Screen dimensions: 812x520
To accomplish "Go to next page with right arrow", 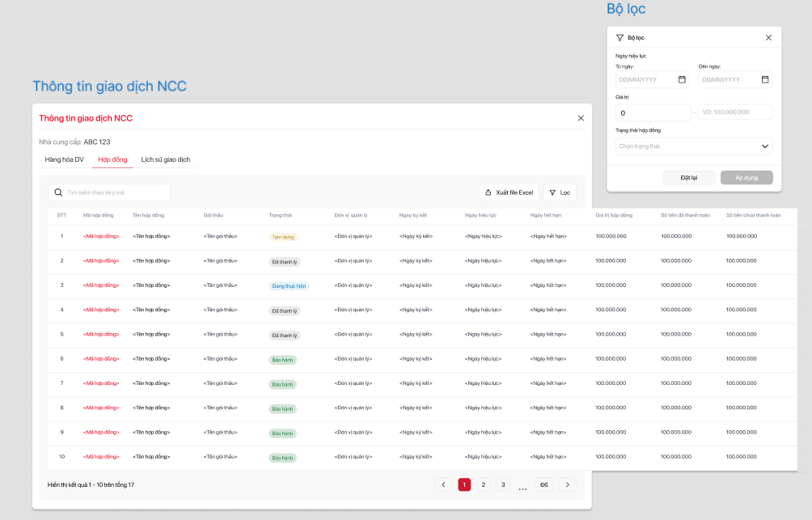I will coord(568,484).
